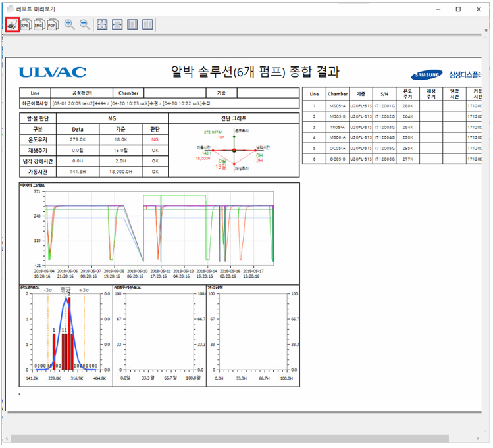Zoom out of the report preview
This screenshot has width=493, height=448.
click(x=85, y=24)
